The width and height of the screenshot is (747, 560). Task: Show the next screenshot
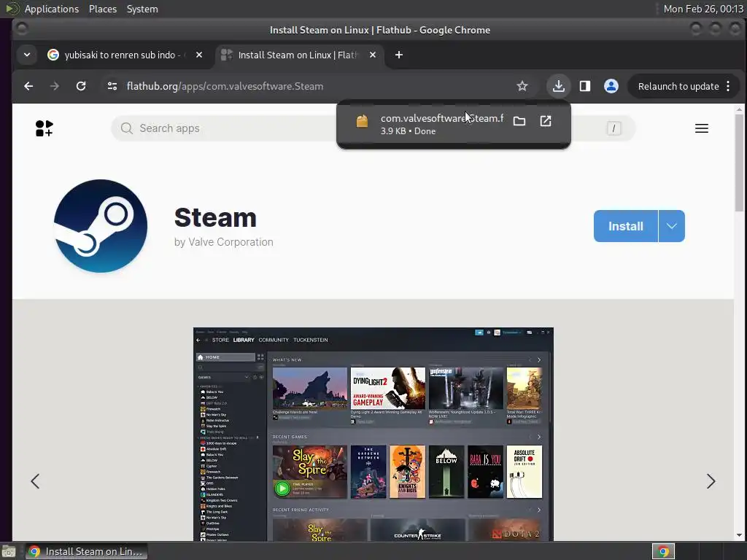711,481
